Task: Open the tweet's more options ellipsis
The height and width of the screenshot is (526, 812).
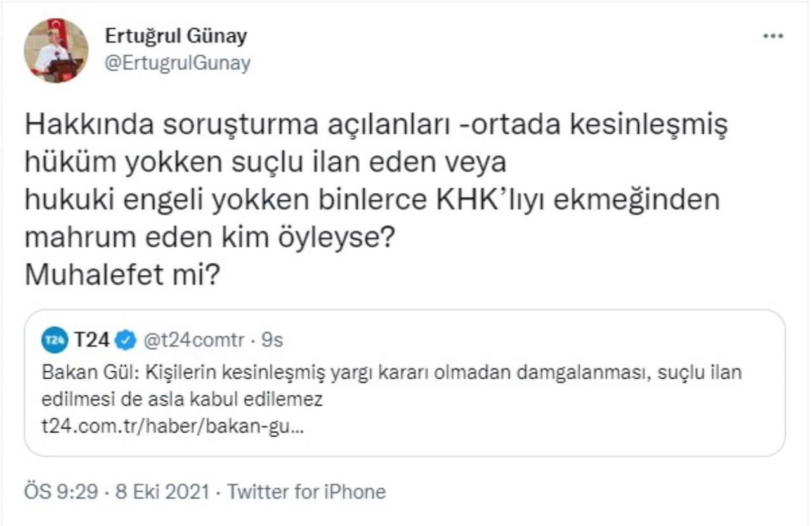Action: coord(772,36)
